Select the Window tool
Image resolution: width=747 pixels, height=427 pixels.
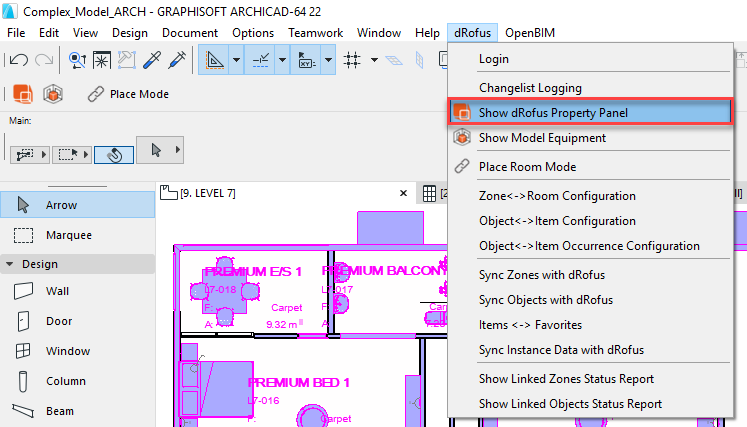(77, 351)
